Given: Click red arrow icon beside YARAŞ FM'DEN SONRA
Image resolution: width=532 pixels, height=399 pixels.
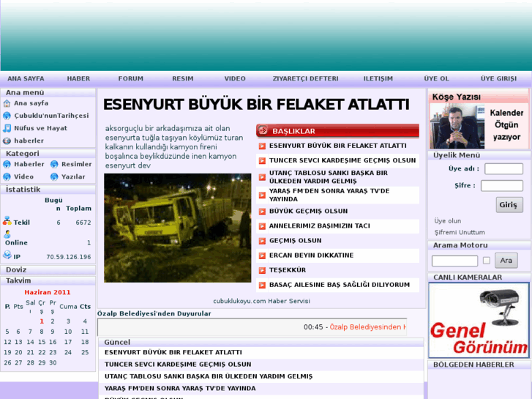Looking at the screenshot, I should 262,195.
